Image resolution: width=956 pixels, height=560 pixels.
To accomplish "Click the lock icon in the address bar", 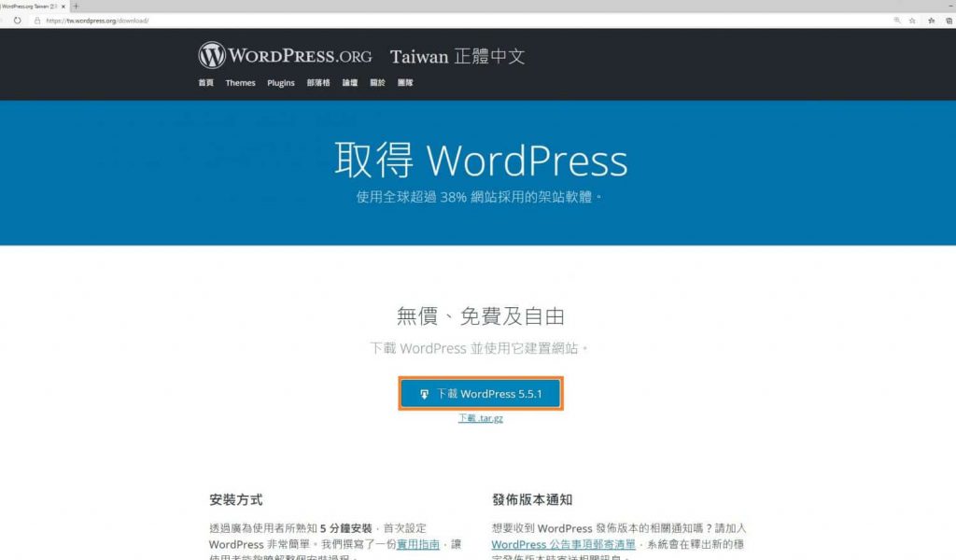I will pyautogui.click(x=37, y=21).
